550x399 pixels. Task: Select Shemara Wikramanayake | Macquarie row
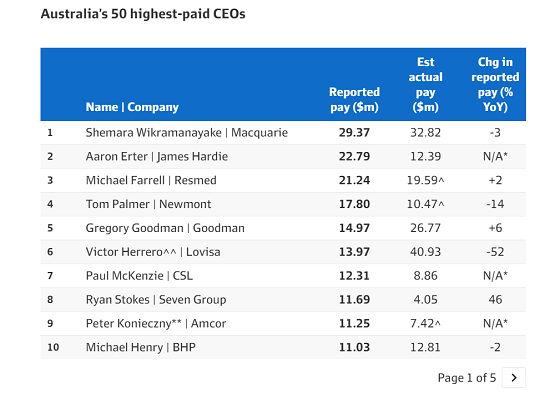point(283,133)
